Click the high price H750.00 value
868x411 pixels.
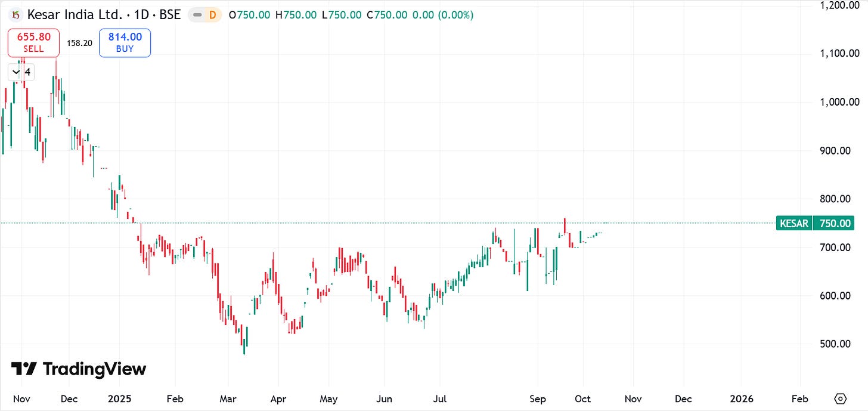(296, 15)
